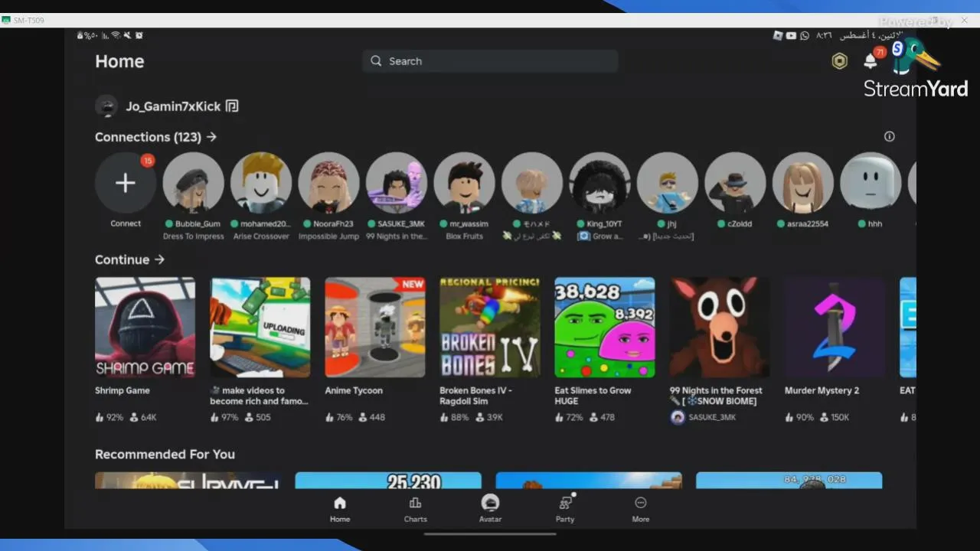Click the badge icon after Jo_Gamin7xKick
This screenshot has height=551, width=980.
[x=232, y=106]
